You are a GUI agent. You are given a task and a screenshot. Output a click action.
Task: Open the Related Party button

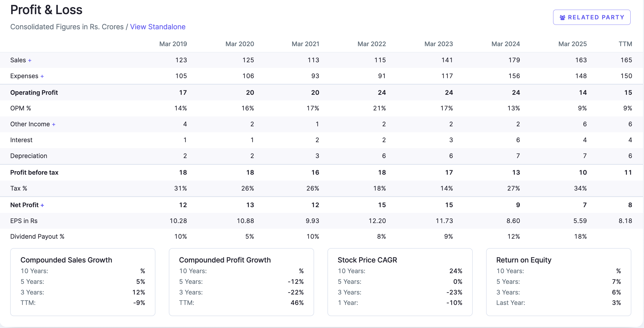point(592,17)
